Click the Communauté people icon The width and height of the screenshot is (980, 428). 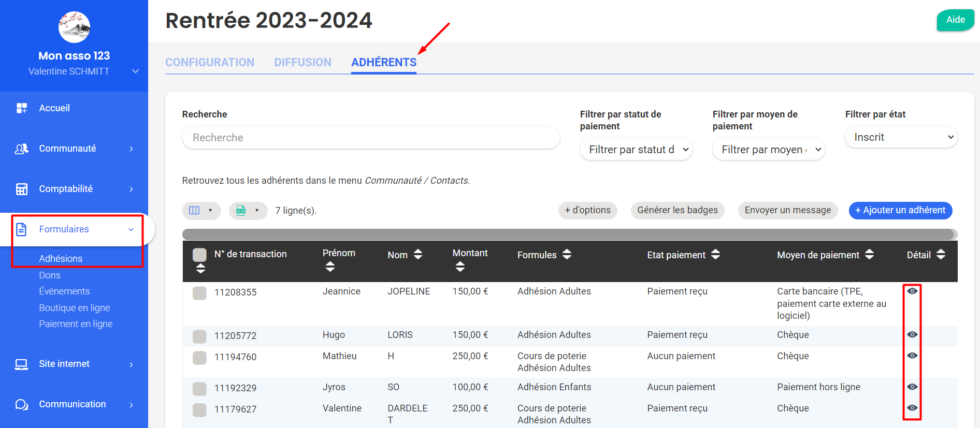click(22, 149)
